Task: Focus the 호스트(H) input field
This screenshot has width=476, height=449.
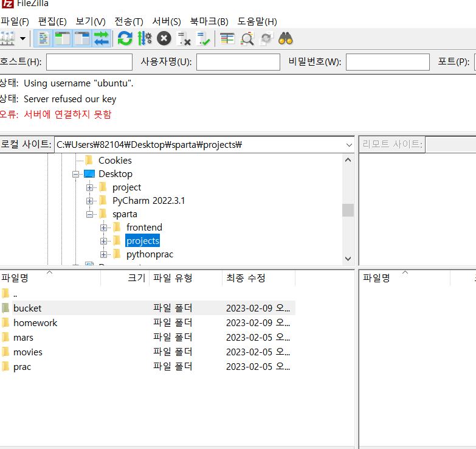Action: pos(89,62)
